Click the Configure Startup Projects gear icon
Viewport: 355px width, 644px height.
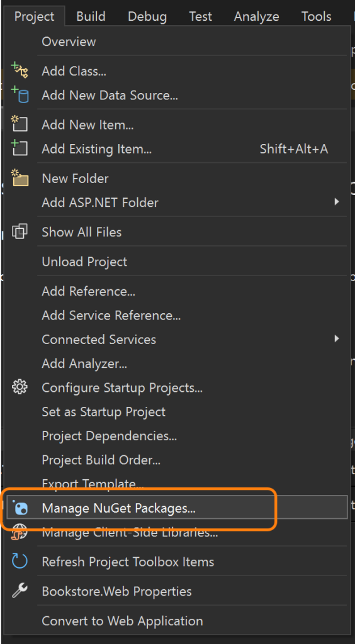click(x=20, y=387)
